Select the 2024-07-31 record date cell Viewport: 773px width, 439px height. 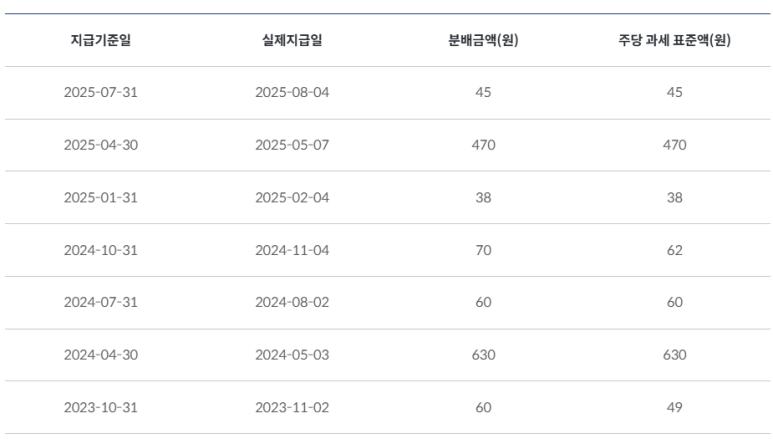click(101, 302)
